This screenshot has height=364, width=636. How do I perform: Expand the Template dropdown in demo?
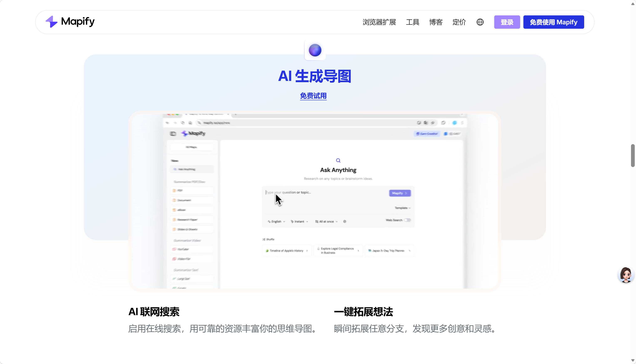click(402, 208)
